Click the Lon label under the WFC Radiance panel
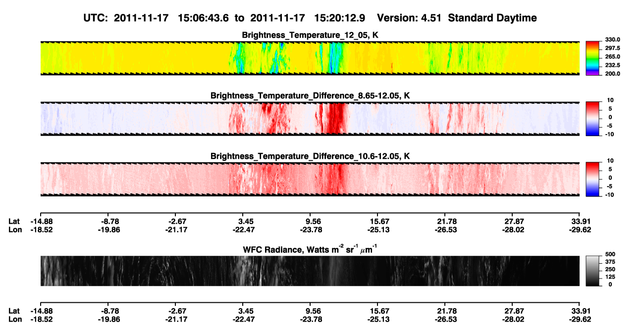This screenshot has width=644, height=330. click(14, 320)
